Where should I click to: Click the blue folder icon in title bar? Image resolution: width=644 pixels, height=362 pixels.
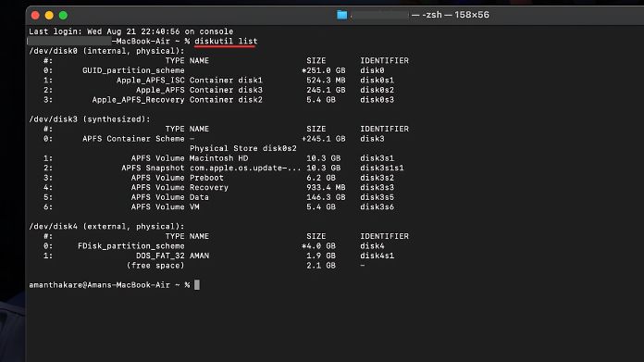coord(341,15)
